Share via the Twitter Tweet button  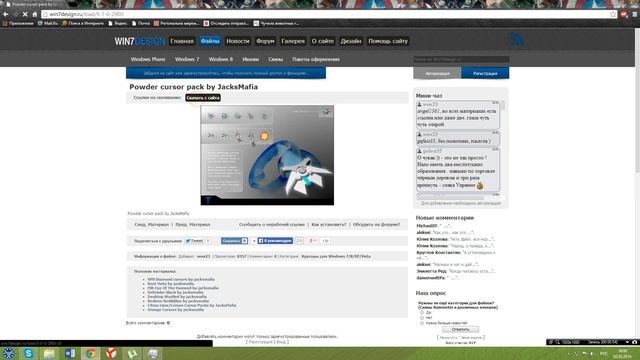tap(194, 241)
